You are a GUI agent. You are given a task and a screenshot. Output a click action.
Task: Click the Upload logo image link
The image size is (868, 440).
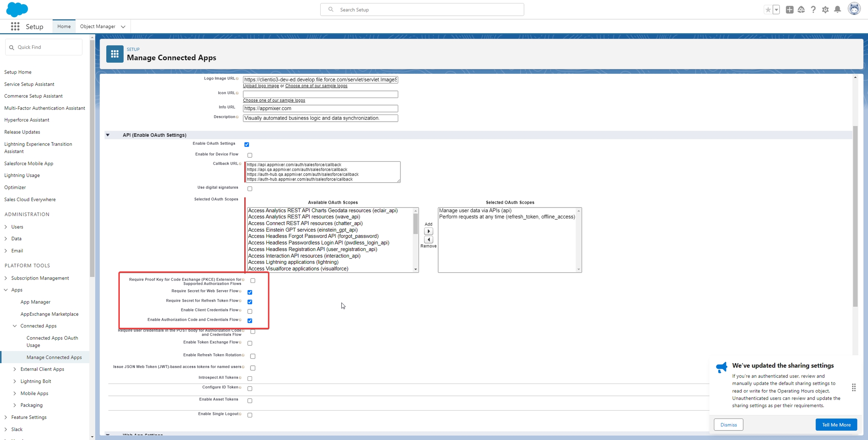(x=261, y=86)
